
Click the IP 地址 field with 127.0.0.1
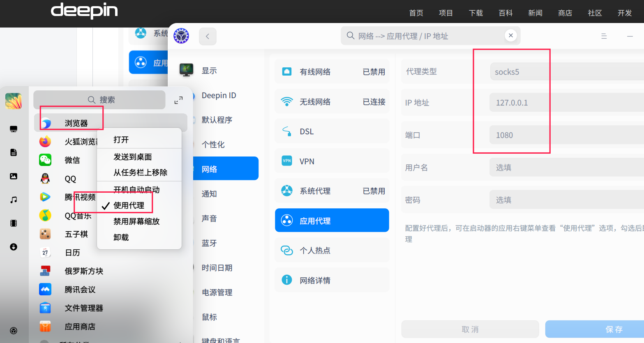[x=567, y=103]
